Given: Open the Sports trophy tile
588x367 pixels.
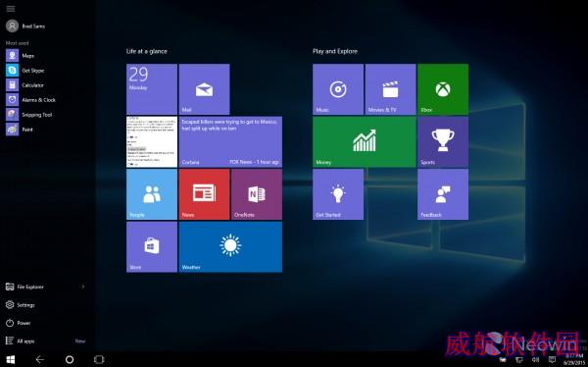Looking at the screenshot, I should [443, 141].
